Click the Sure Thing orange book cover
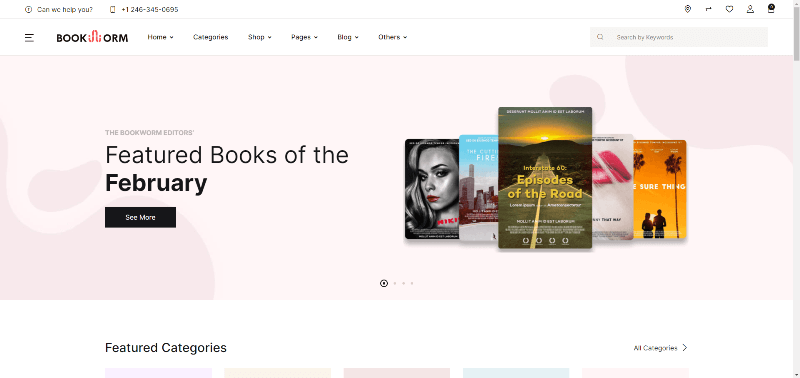Screen dimensions: 800x378 [x=660, y=189]
